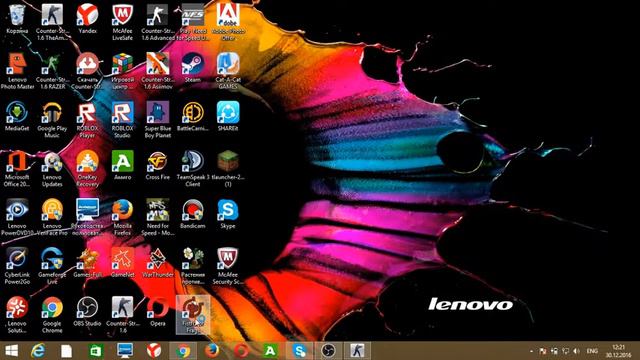640x360 pixels.
Task: Launch Counter-Strike 1.6 Asiimov desktop shortcut
Action: point(158,71)
